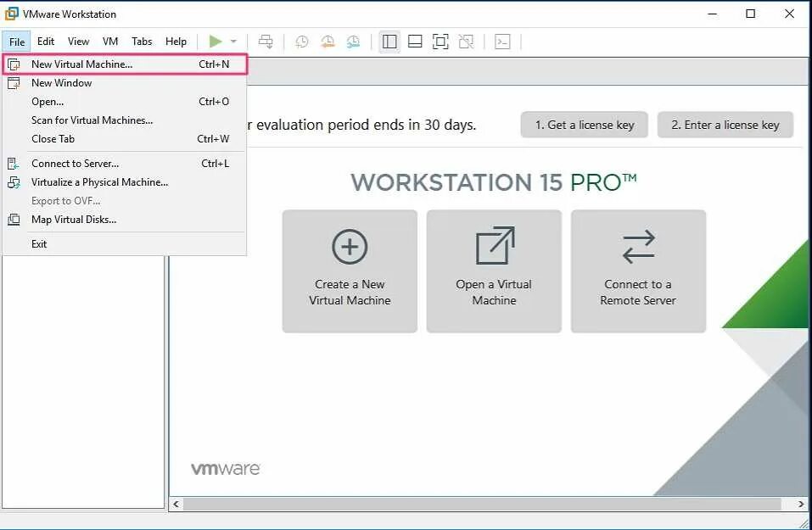Open the Help menu
The width and height of the screenshot is (812, 530).
176,42
